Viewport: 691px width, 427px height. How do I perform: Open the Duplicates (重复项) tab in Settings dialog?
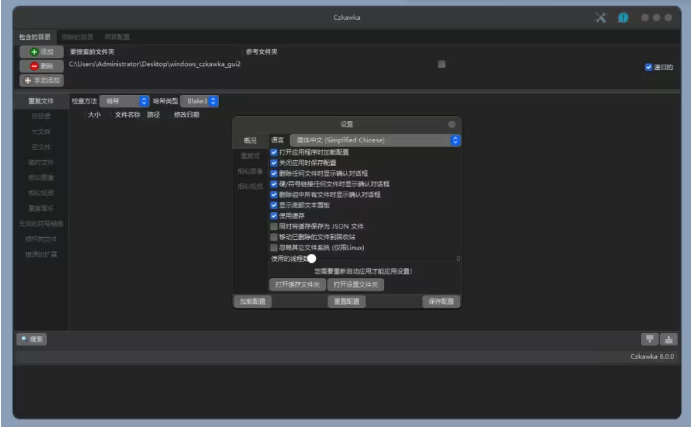click(250, 156)
